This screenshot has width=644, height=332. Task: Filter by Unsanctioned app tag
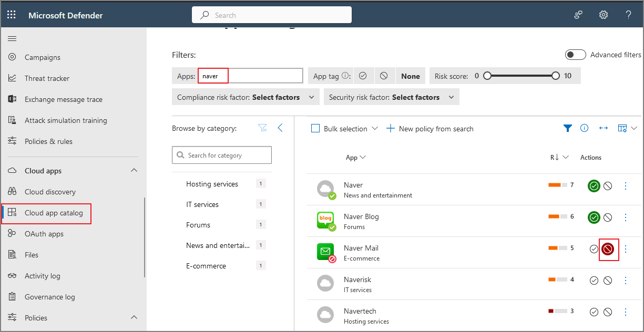click(x=384, y=76)
